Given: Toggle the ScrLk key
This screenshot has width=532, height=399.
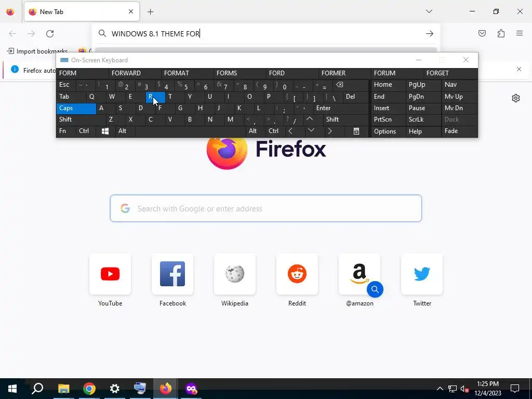Looking at the screenshot, I should pos(424,119).
